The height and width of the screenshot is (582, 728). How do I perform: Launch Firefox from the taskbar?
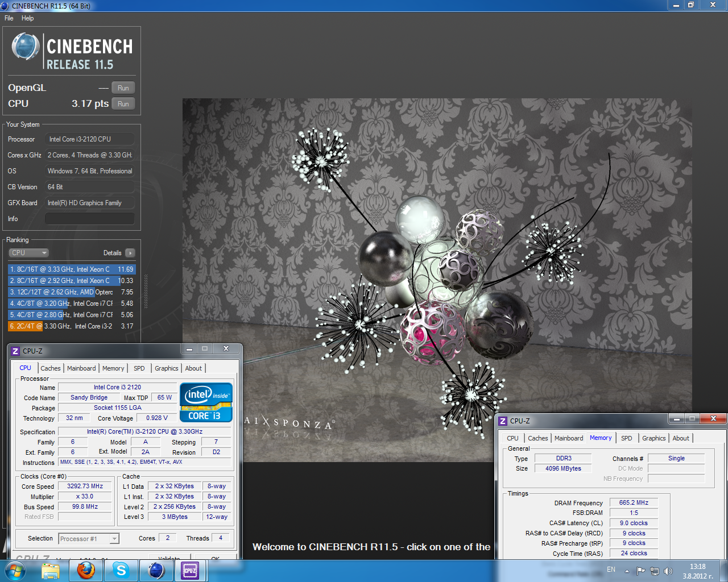86,571
